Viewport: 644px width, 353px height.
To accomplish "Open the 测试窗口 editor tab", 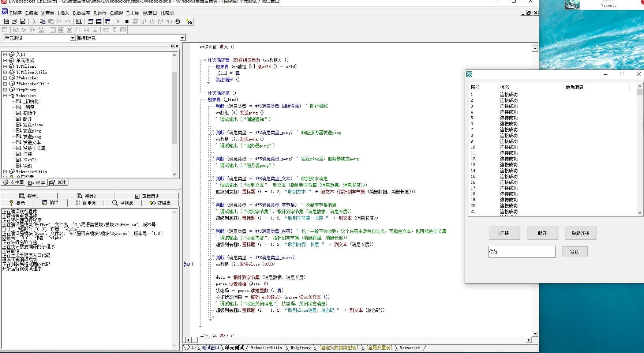I will [210, 348].
